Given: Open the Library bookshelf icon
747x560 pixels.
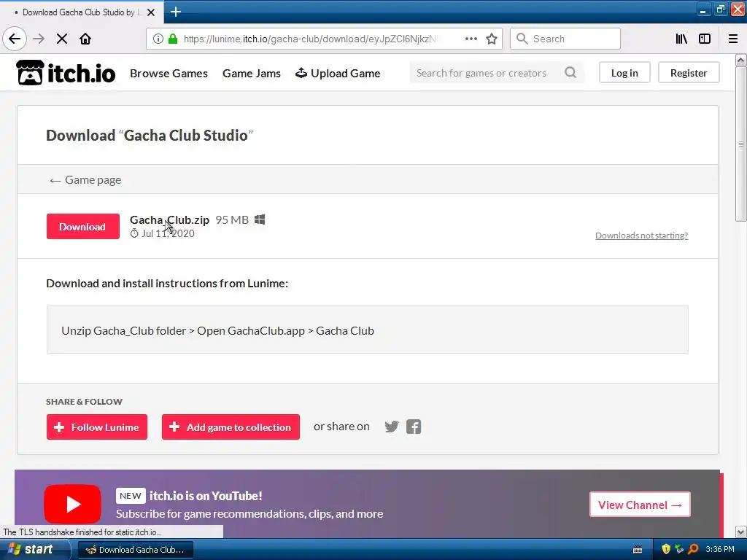Looking at the screenshot, I should pyautogui.click(x=681, y=39).
